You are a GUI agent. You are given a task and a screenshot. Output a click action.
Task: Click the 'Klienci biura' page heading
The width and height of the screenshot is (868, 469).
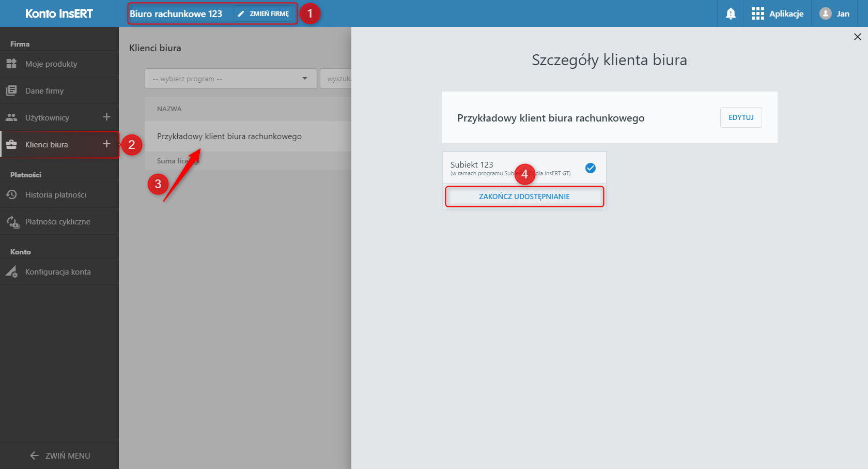click(155, 48)
